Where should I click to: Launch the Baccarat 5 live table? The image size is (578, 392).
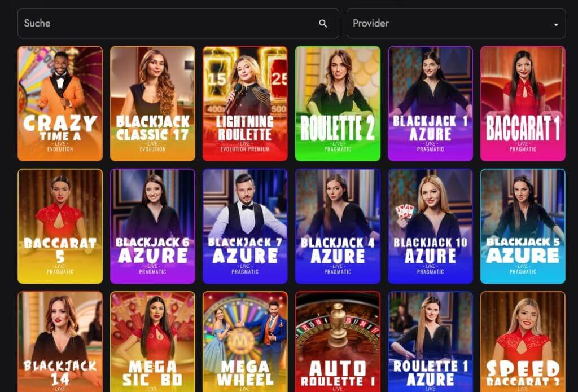[x=60, y=226]
